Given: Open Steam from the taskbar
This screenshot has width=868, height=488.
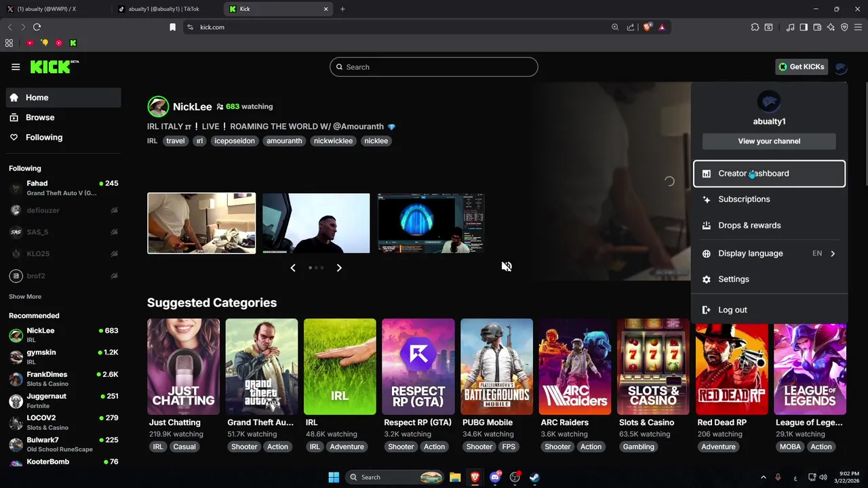Looking at the screenshot, I should tap(534, 477).
